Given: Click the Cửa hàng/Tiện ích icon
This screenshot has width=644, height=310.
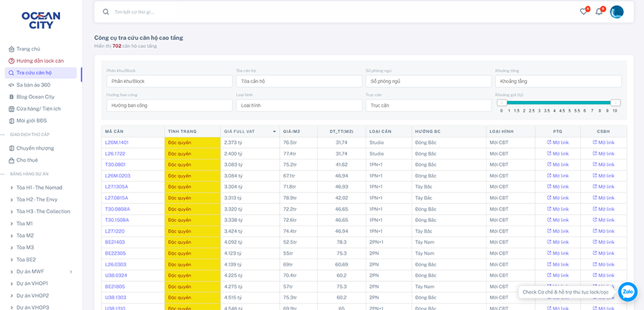Looking at the screenshot, I should 11,109.
